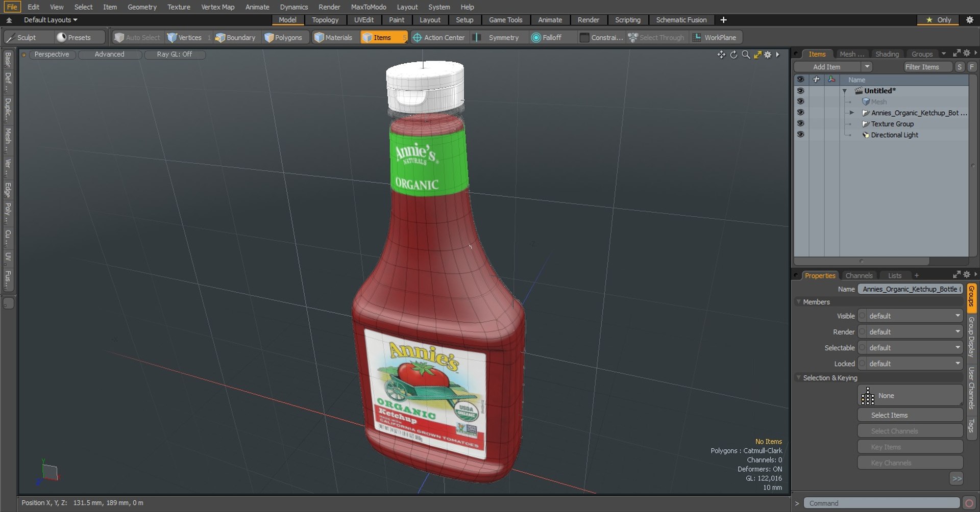This screenshot has height=512, width=980.
Task: Expand the Annies_Organic_Ketchup_Bot tree item
Action: (851, 113)
